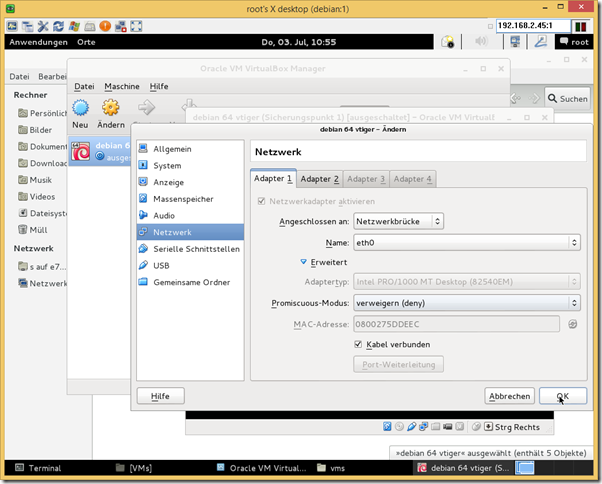Viewport: 602px width, 484px height.
Task: Click the Abbrechen button
Action: coord(509,396)
